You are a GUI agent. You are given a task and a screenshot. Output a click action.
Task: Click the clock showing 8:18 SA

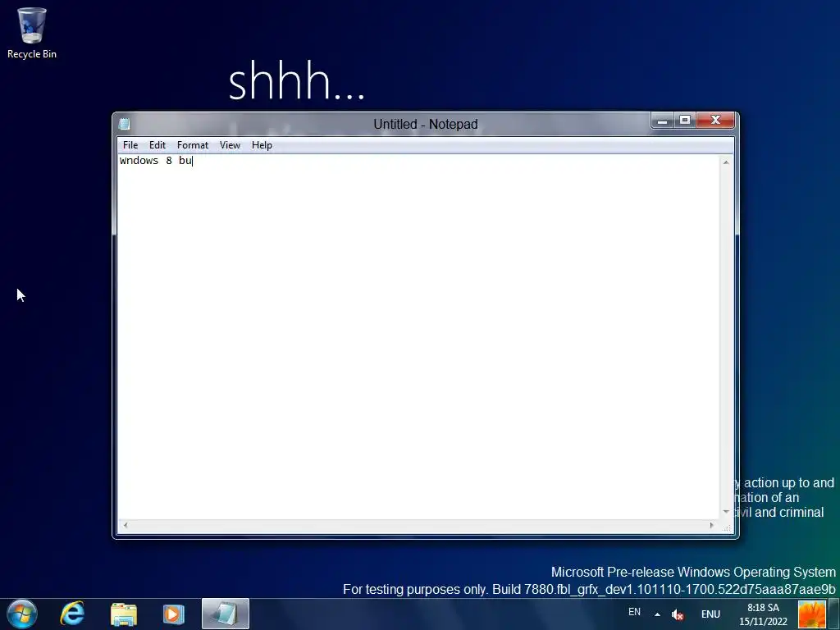(763, 608)
